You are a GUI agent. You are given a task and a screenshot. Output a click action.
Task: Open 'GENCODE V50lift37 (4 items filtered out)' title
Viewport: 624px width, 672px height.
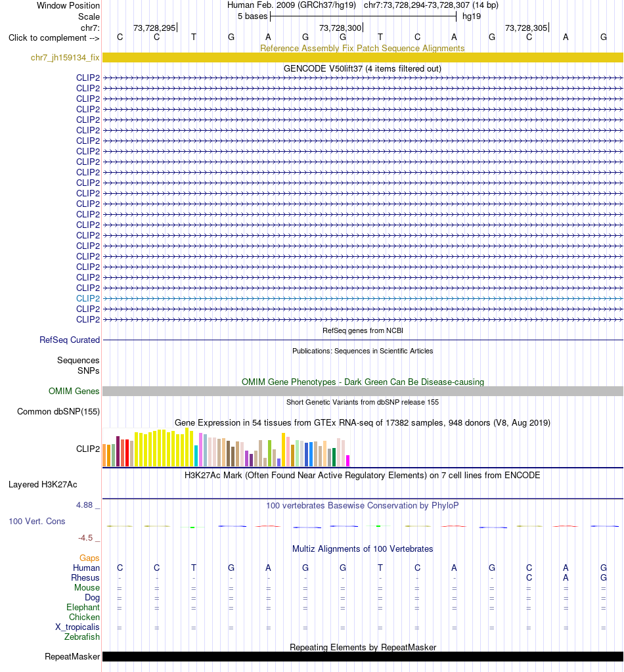click(363, 68)
